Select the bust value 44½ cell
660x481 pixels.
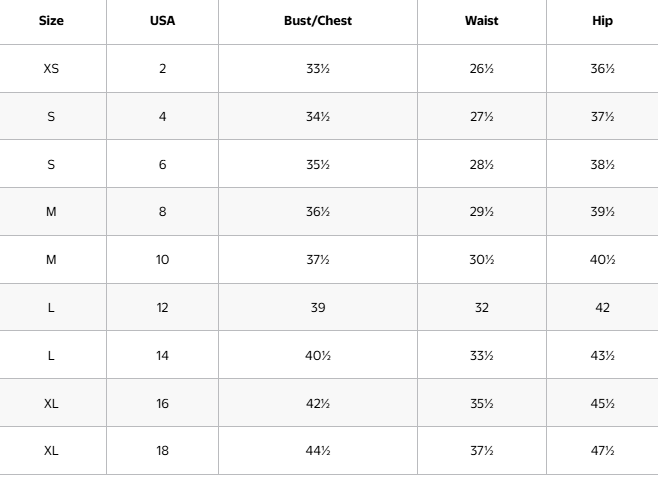318,451
